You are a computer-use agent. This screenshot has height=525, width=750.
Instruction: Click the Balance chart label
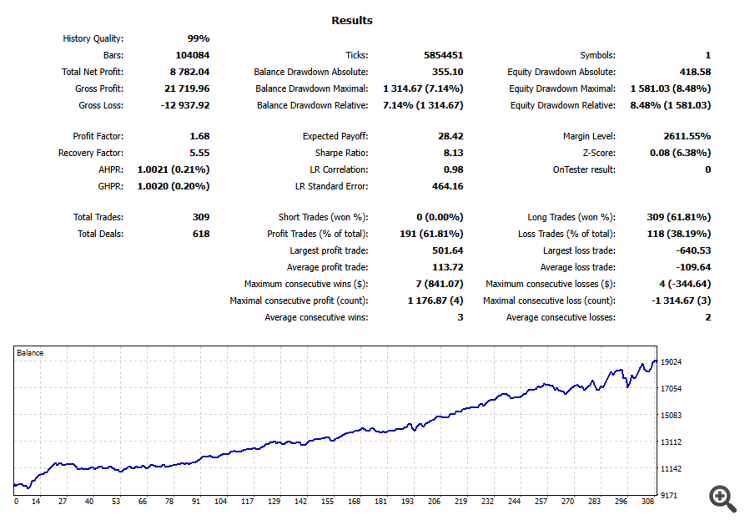30,353
